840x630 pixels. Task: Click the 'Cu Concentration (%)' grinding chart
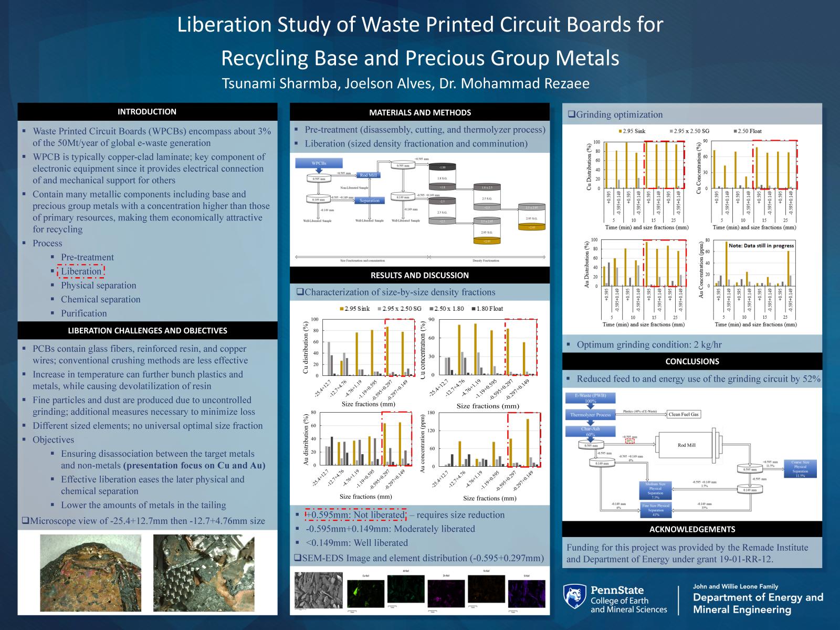click(x=747, y=184)
